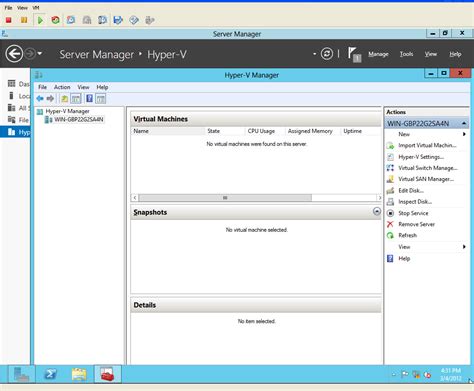Expand the View submenu arrow in Actions
The width and height of the screenshot is (474, 391).
pos(464,247)
